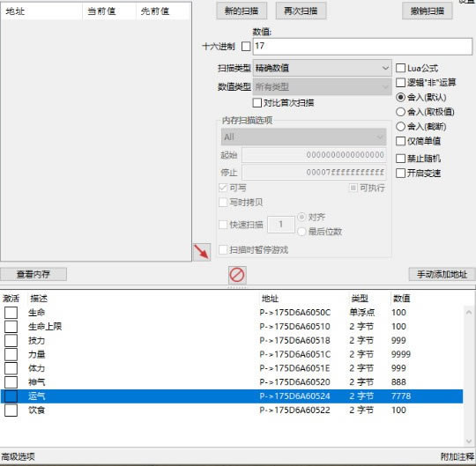
Task: Open the 扫描类型 dropdown showing 精确数值
Action: point(322,68)
